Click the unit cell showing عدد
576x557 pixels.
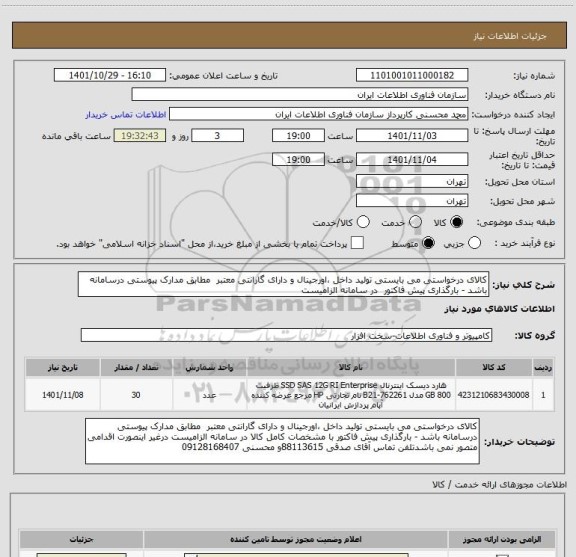209,395
